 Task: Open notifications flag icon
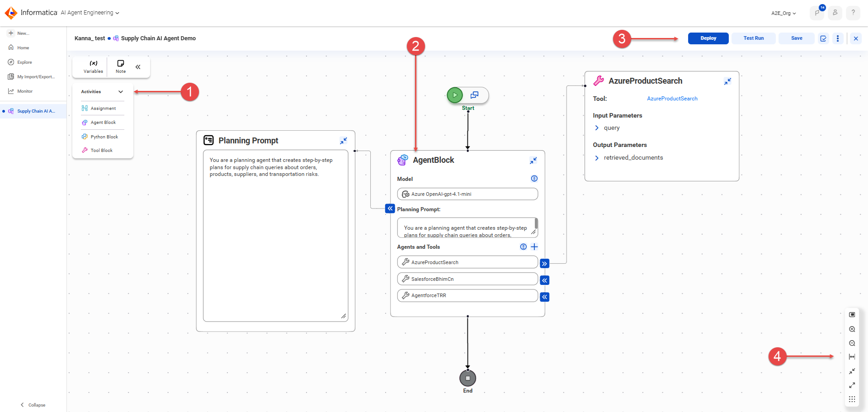point(817,13)
